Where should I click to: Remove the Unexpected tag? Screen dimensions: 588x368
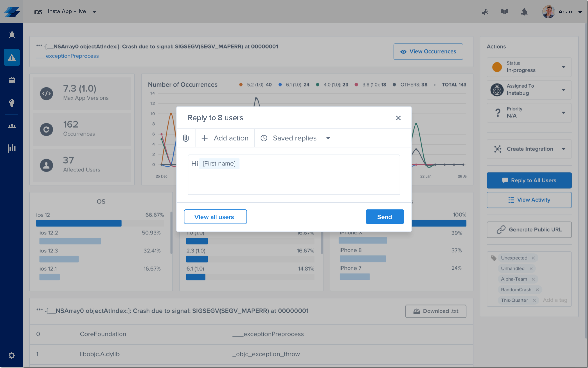pyautogui.click(x=533, y=258)
